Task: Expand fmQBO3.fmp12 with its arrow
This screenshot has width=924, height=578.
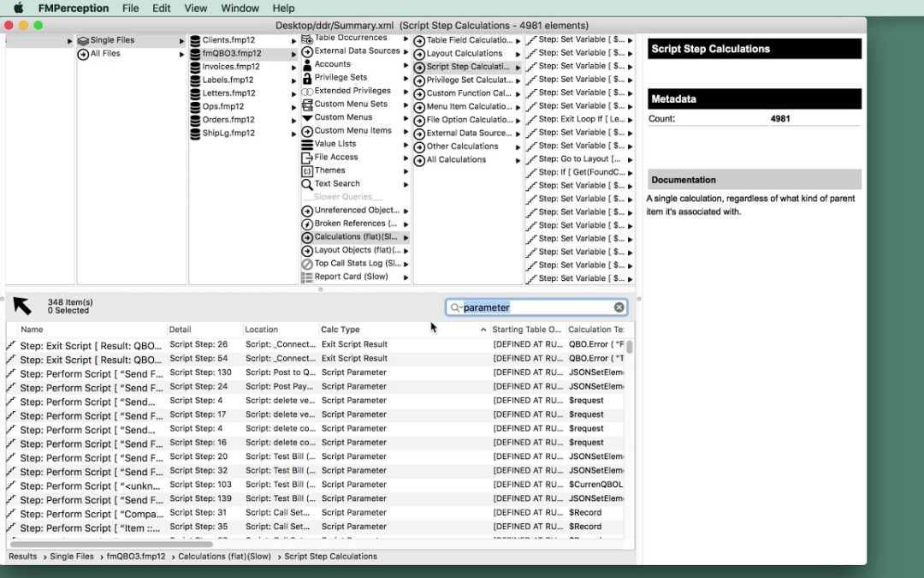Action: [x=293, y=54]
